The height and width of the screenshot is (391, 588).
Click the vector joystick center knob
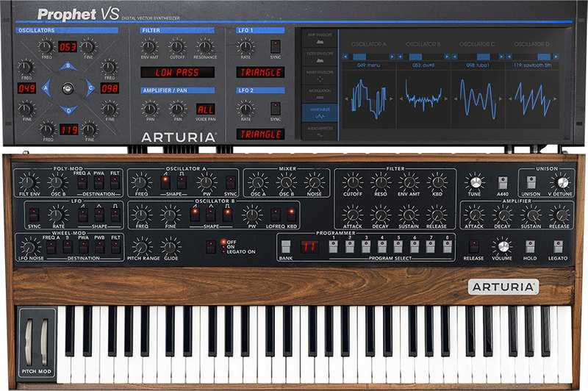68,89
